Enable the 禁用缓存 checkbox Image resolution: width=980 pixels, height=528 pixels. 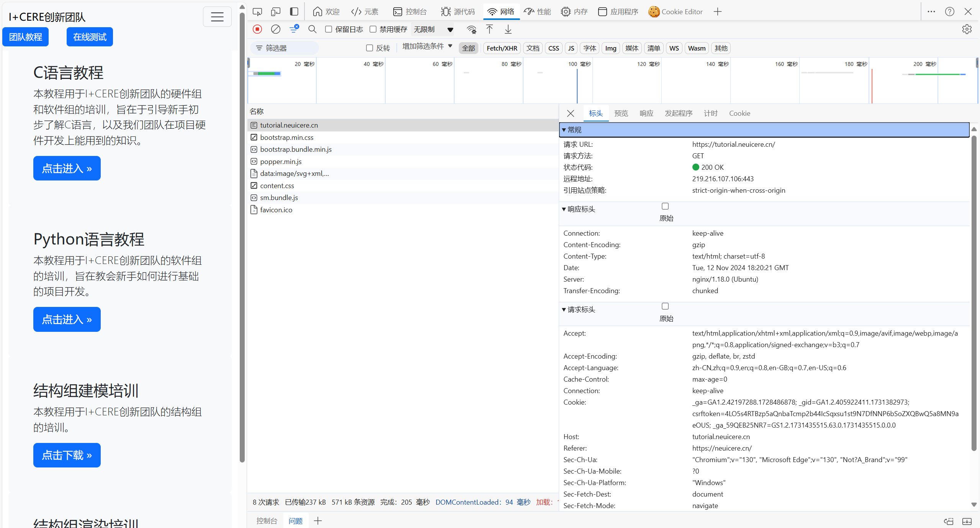pos(373,29)
